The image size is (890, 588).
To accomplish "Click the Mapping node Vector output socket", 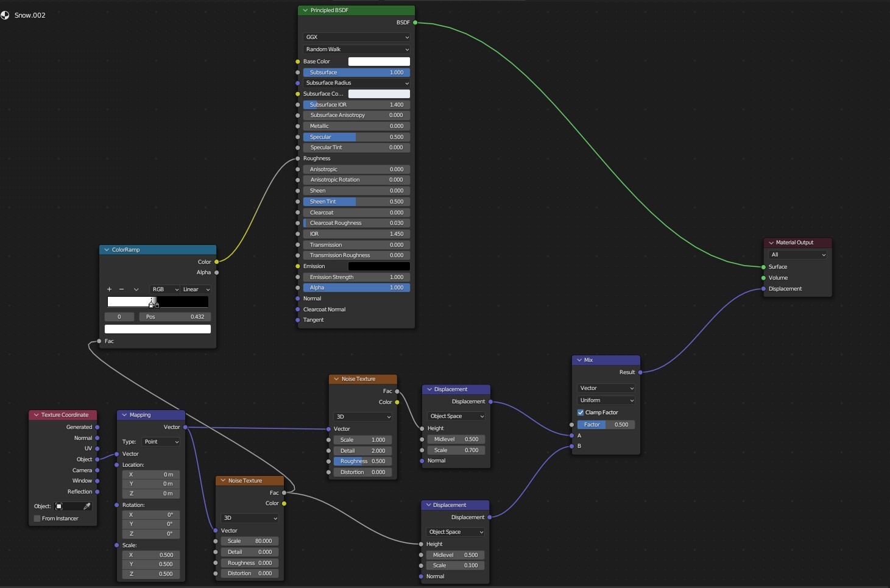I will [x=185, y=427].
